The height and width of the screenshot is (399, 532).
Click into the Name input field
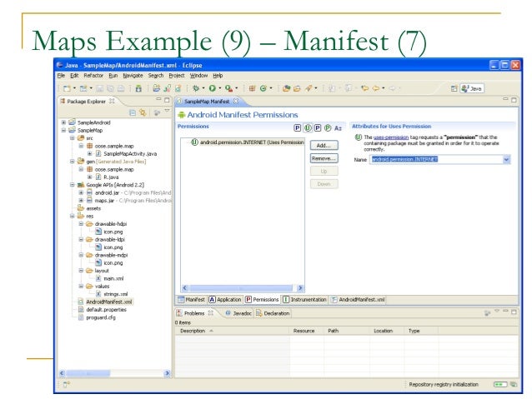tap(435, 159)
